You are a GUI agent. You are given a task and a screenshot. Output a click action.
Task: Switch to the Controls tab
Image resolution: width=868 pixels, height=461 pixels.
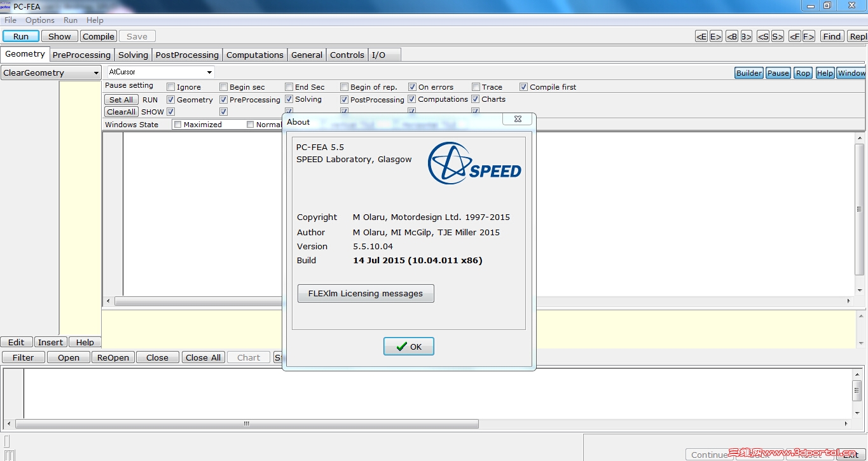347,55
